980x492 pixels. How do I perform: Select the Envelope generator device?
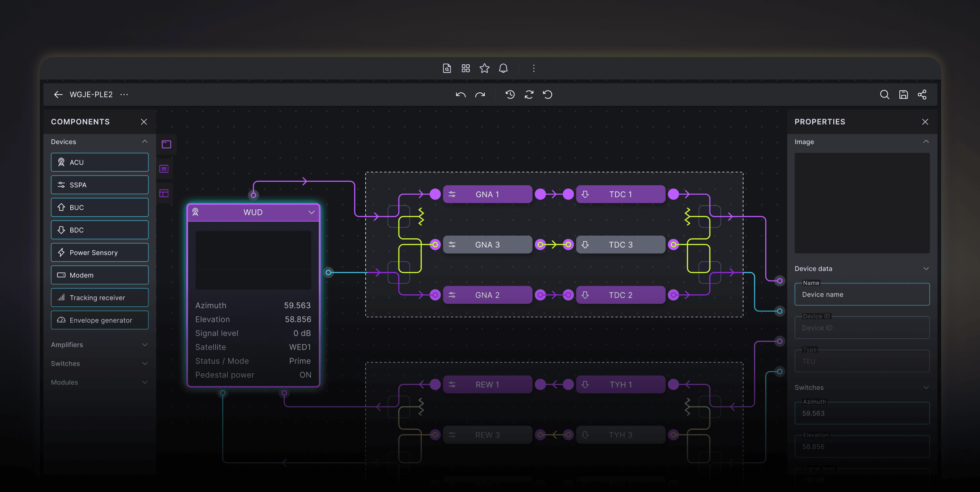coord(100,320)
